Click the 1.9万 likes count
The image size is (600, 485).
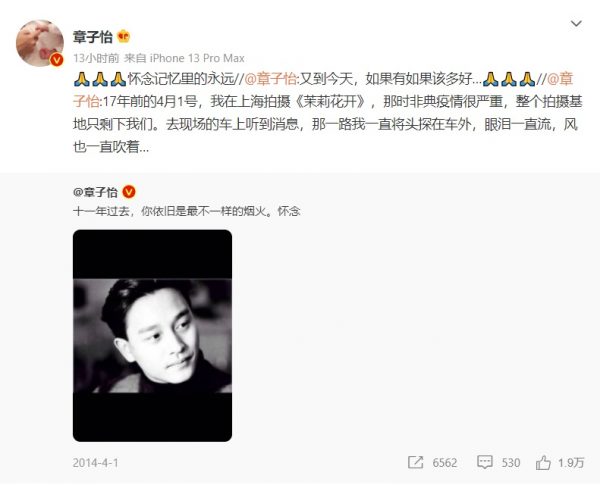coord(571,463)
